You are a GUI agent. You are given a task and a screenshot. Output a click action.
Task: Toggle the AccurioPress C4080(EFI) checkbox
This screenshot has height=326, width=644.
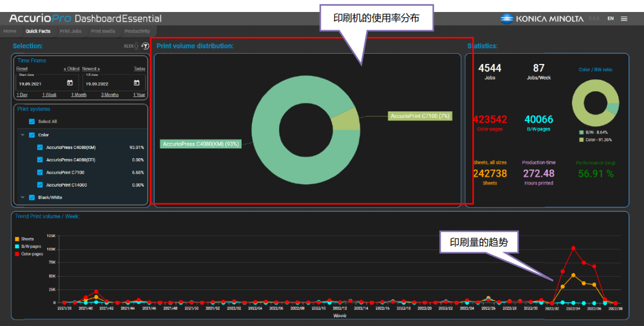tap(40, 160)
